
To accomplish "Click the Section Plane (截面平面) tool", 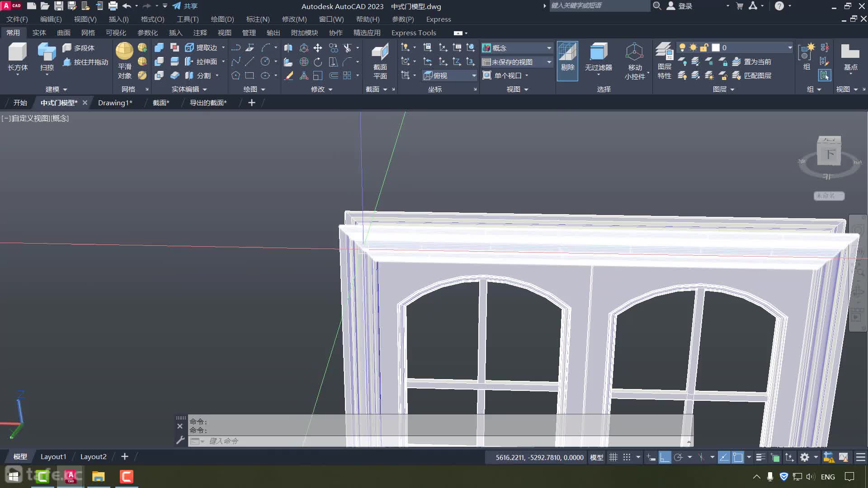I will tap(380, 61).
